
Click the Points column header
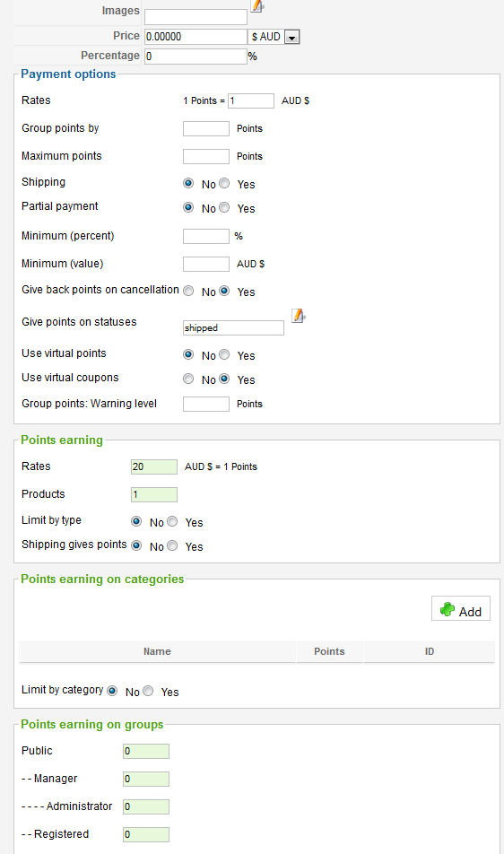[x=329, y=651]
